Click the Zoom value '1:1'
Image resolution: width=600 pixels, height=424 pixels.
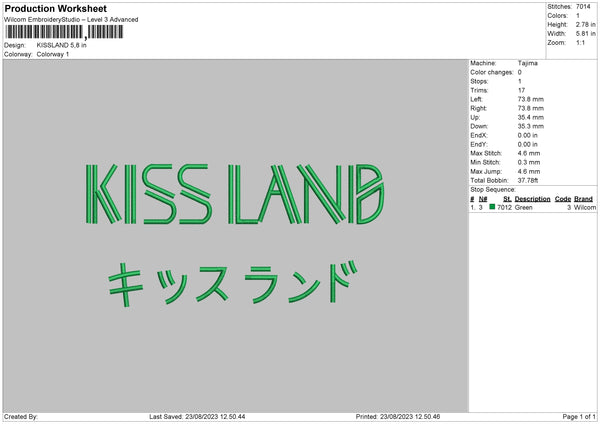coord(580,42)
